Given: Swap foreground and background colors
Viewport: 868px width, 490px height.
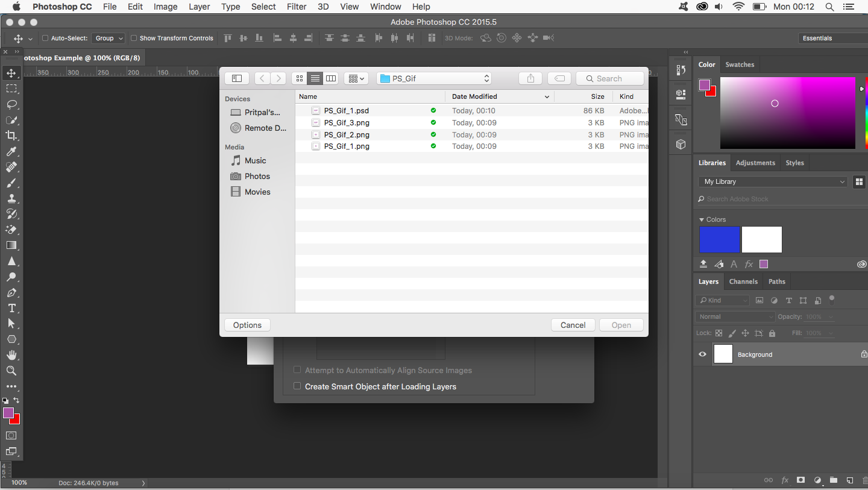Looking at the screenshot, I should (x=16, y=400).
